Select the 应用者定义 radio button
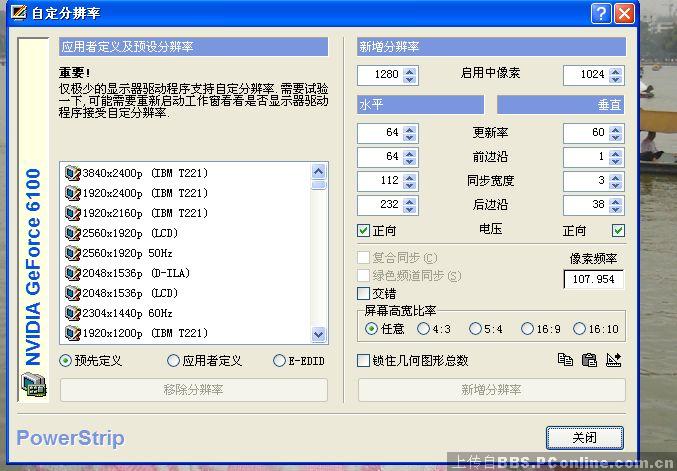 [x=173, y=360]
